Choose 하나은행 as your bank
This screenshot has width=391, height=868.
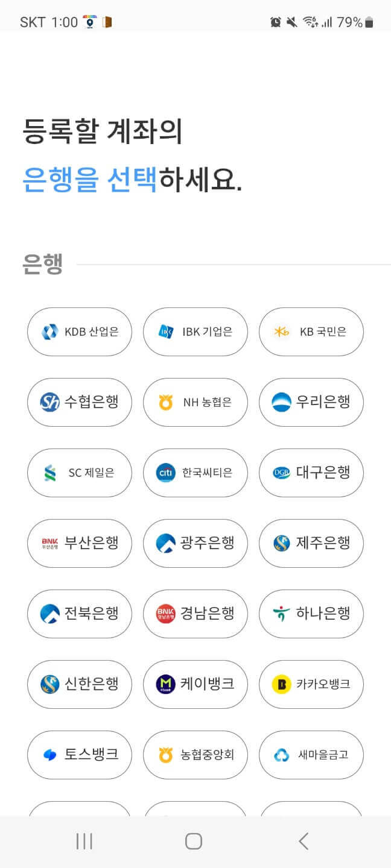(x=311, y=614)
